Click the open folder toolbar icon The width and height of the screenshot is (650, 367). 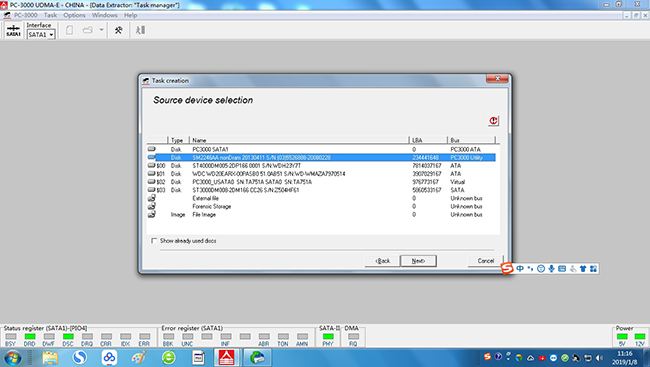(x=87, y=30)
